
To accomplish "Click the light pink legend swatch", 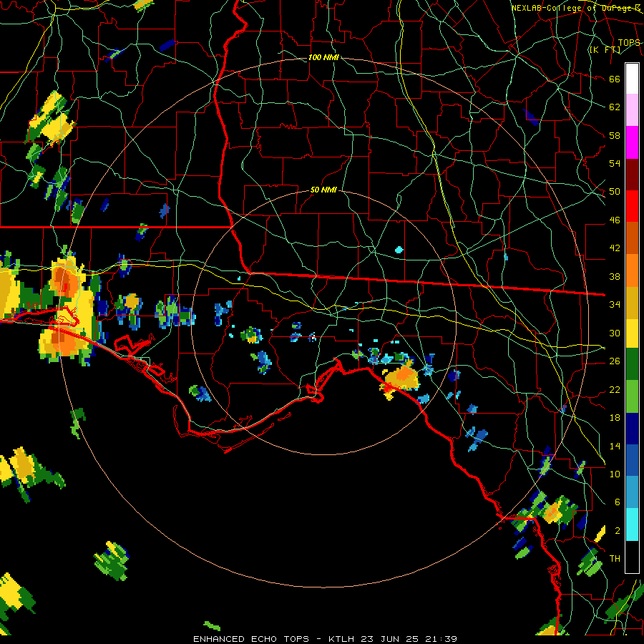I will point(632,109).
